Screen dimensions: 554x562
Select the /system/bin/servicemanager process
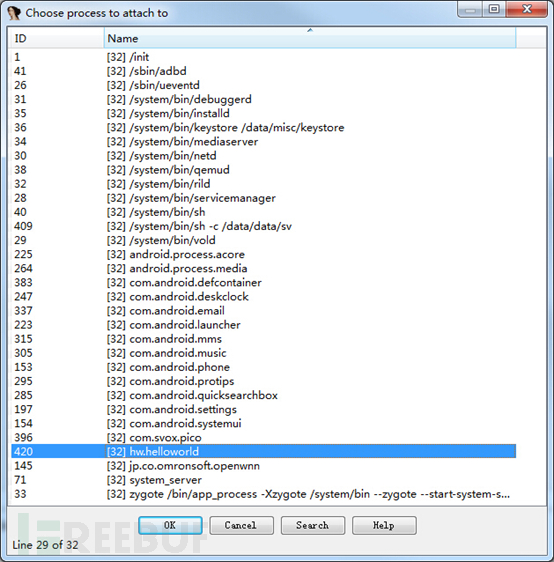click(263, 198)
